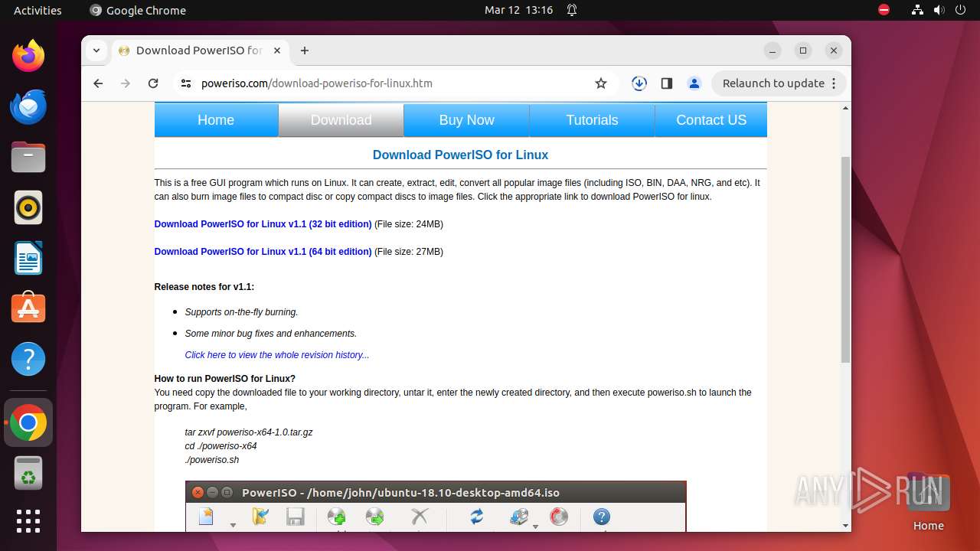Show Applications grid in dock

click(x=28, y=521)
